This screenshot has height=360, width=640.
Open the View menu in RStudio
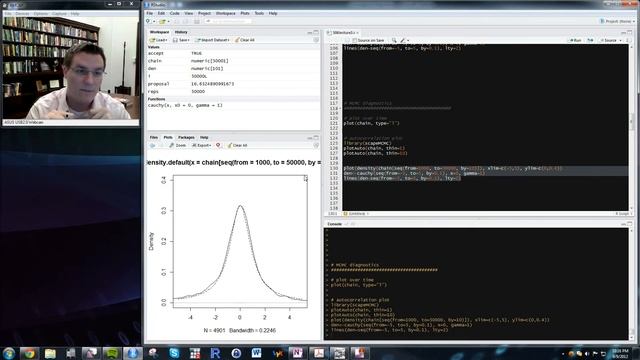188,13
